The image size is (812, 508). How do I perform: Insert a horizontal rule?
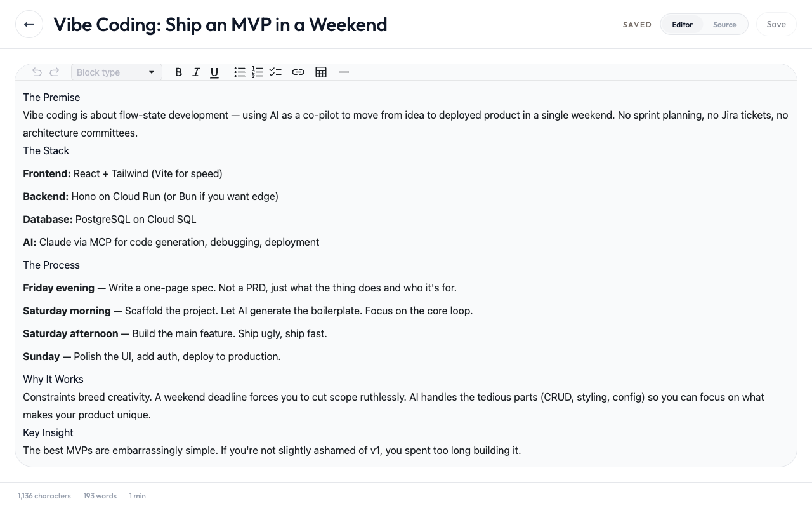tap(344, 72)
